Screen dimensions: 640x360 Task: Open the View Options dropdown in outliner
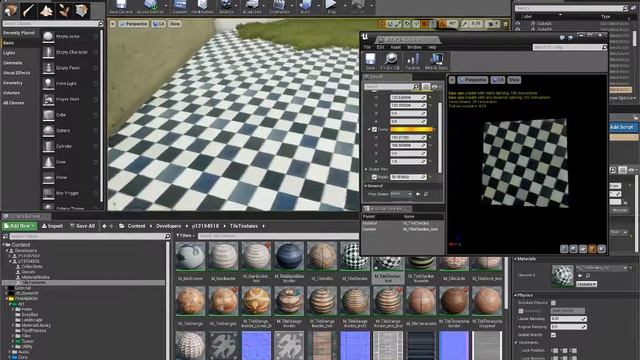coord(622,98)
